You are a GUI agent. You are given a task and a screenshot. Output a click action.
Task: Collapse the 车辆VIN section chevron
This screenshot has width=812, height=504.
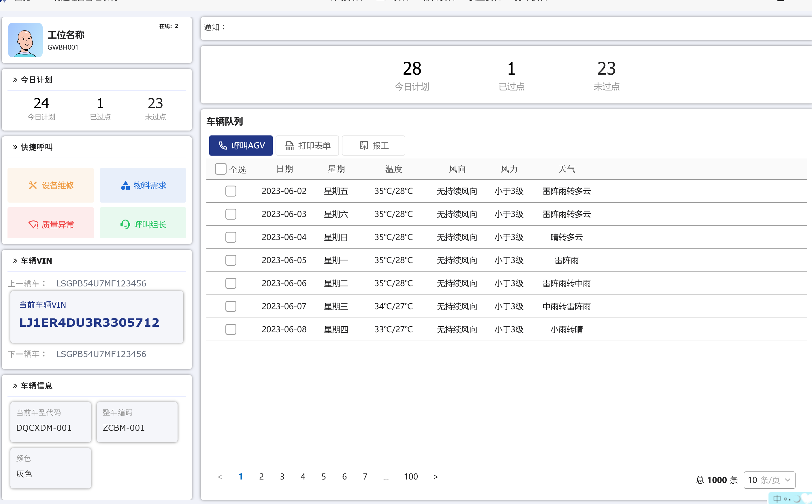(x=15, y=261)
